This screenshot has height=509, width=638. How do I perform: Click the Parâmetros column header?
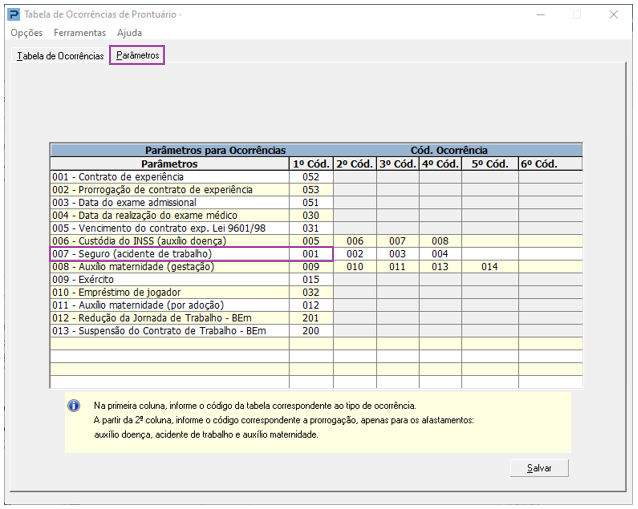169,163
